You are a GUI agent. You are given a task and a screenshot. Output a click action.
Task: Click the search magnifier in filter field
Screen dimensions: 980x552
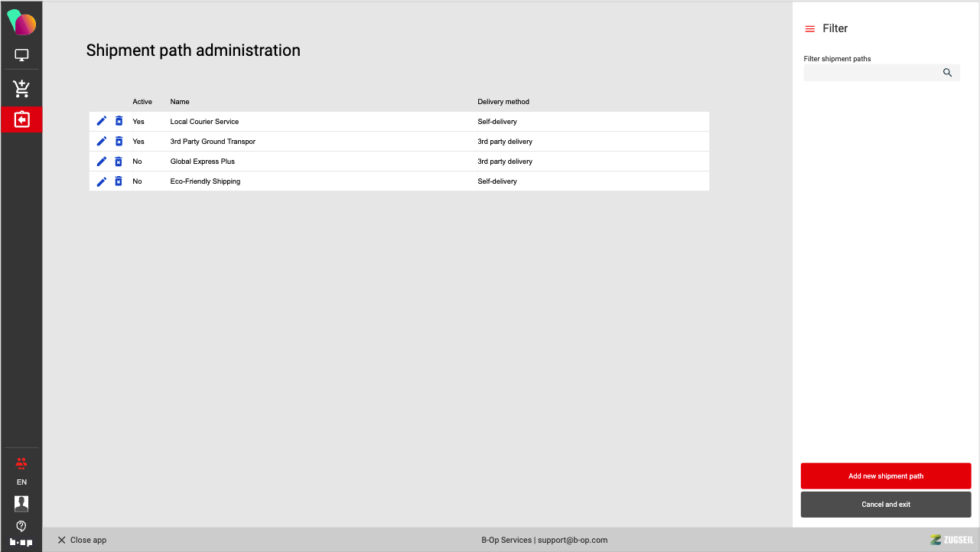pyautogui.click(x=947, y=73)
